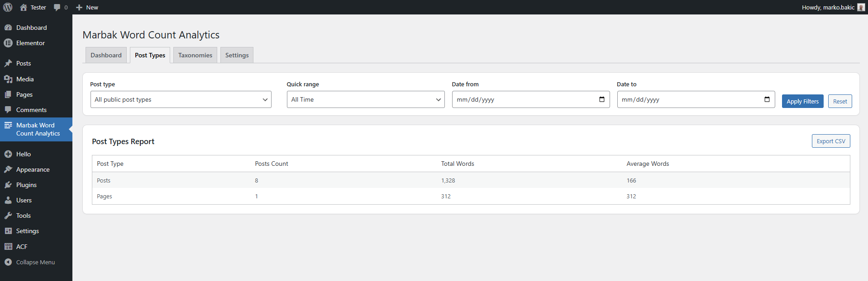Image resolution: width=868 pixels, height=281 pixels.
Task: Open the Users sidebar menu label
Action: coord(24,200)
